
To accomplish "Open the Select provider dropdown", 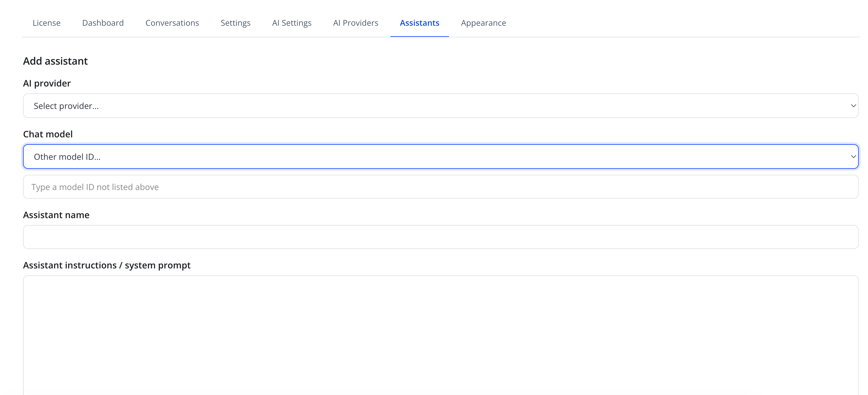I will point(440,106).
